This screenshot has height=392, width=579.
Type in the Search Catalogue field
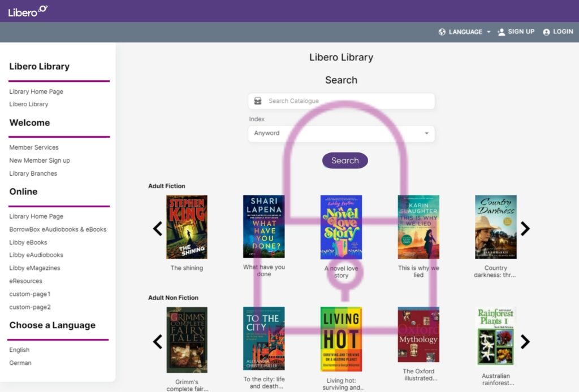coord(348,101)
